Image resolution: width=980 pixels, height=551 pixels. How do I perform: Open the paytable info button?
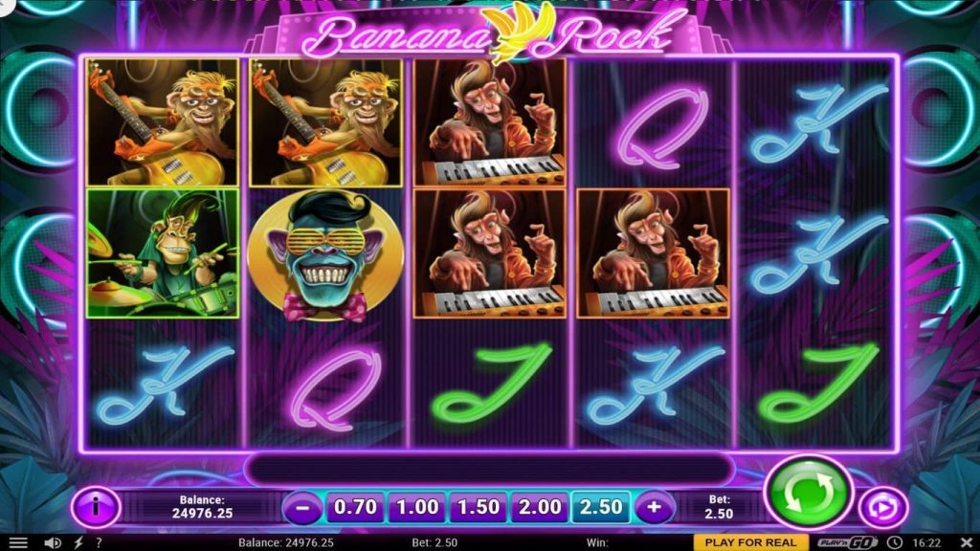click(96, 507)
